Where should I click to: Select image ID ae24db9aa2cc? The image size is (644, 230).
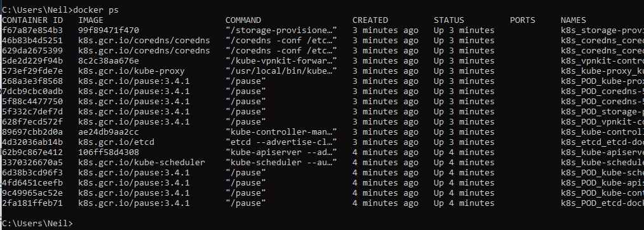tap(109, 132)
